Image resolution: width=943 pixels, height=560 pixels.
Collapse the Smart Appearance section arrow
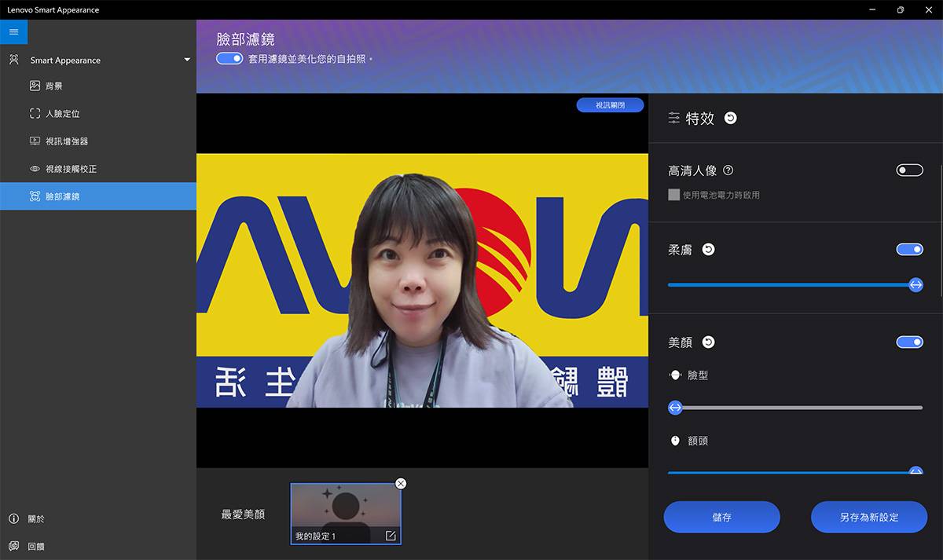click(187, 60)
